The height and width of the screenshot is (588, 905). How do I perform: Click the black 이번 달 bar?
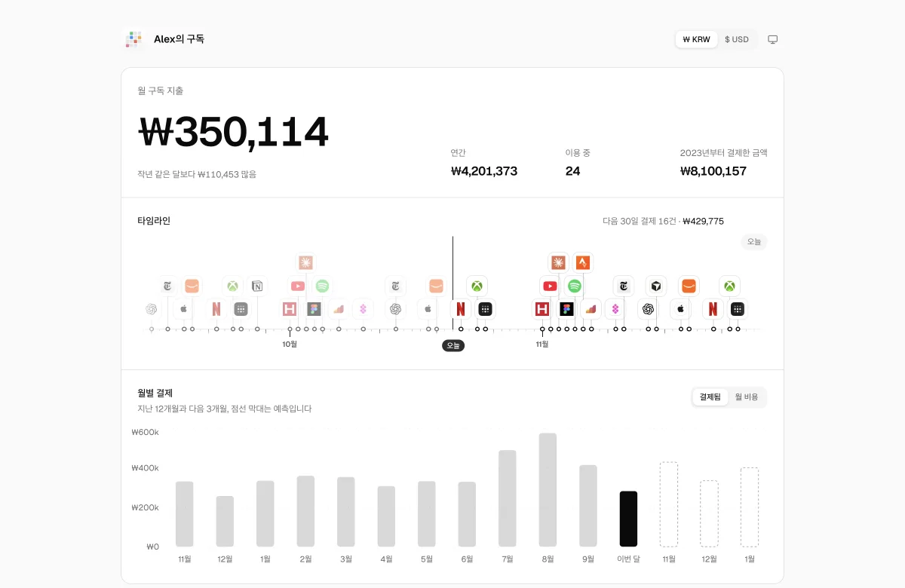tap(628, 519)
